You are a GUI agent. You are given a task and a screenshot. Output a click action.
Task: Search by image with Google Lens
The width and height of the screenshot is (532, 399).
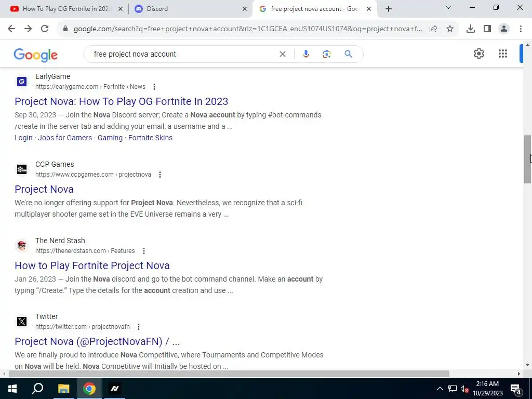point(326,54)
